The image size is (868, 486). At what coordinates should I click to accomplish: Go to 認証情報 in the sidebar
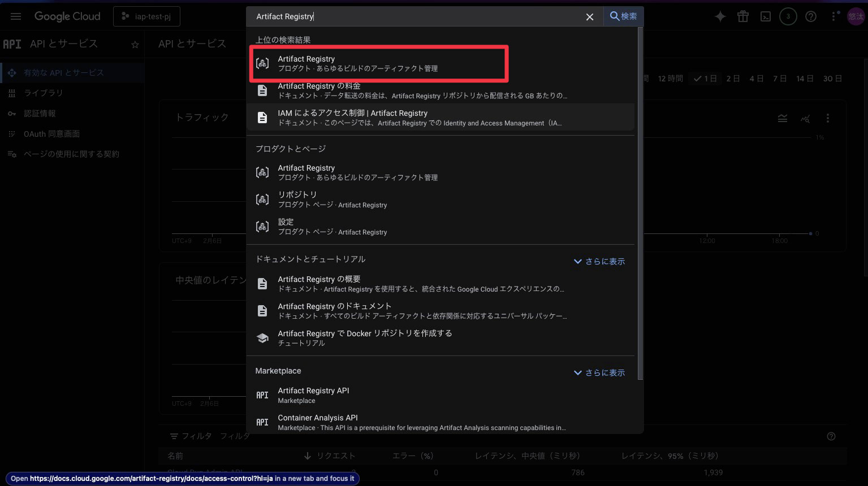72,114
